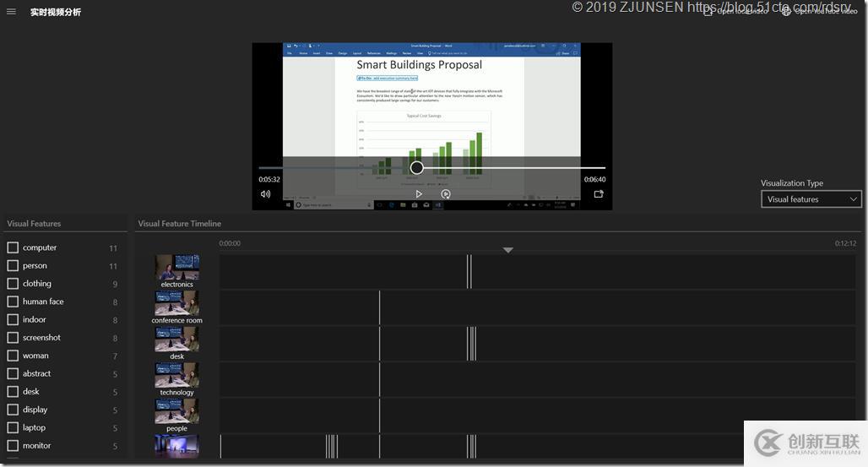Check the computer feature checkbox
Image resolution: width=868 pixels, height=467 pixels.
(13, 247)
